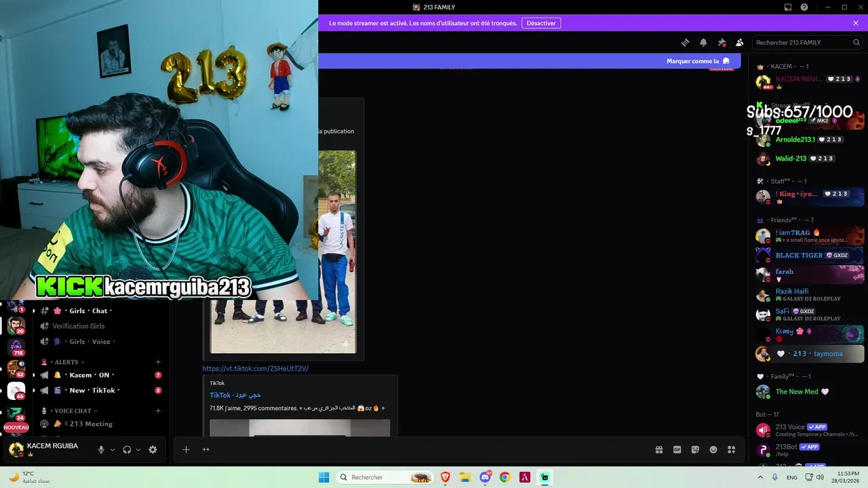
Task: Open notification settings bell icon
Action: pos(703,42)
